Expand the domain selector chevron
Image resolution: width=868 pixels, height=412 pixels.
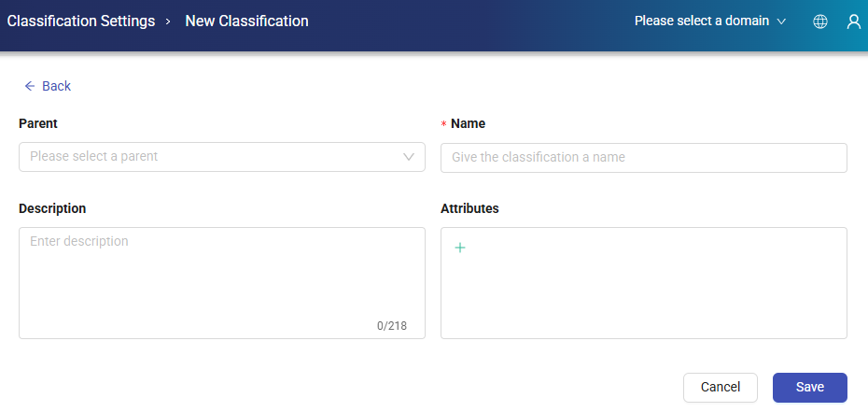click(781, 21)
